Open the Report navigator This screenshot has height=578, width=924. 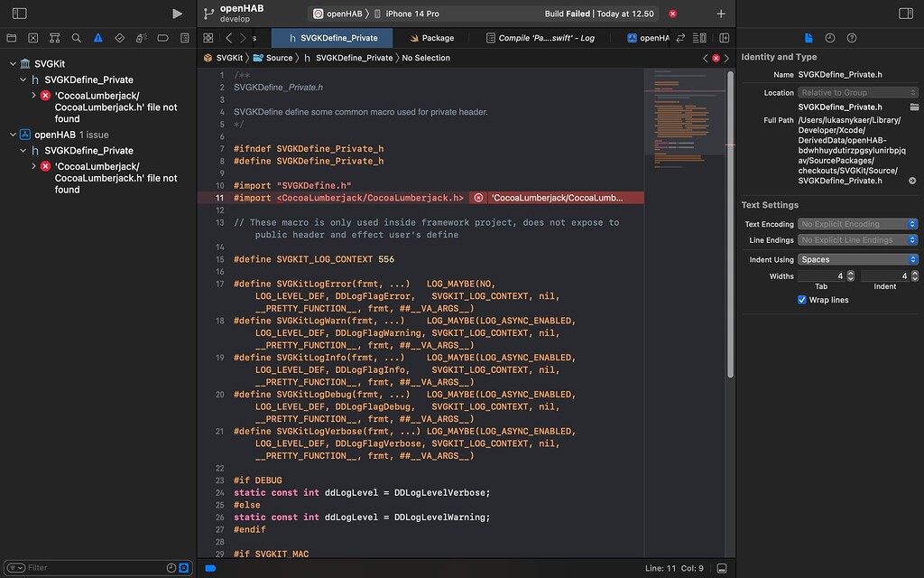(x=184, y=37)
